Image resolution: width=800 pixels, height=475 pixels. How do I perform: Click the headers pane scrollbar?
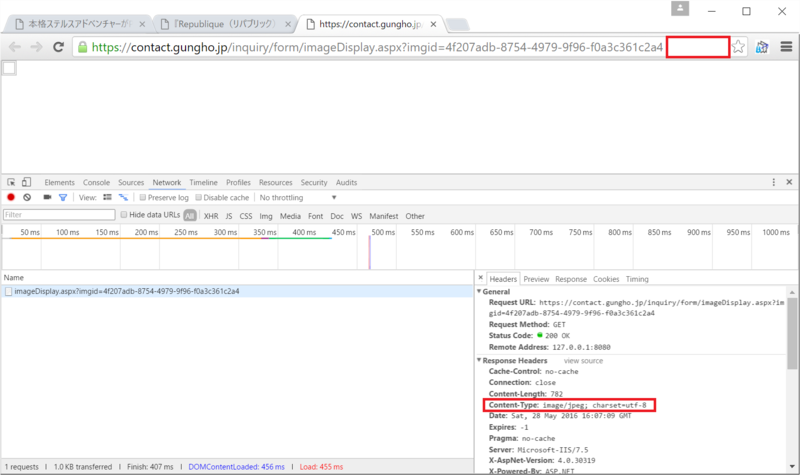tap(792, 334)
